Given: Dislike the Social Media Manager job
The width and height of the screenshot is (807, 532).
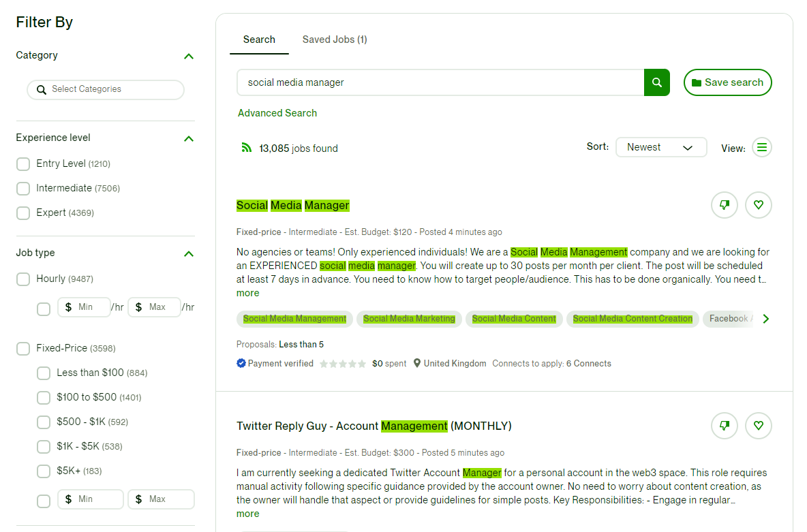Looking at the screenshot, I should point(724,204).
